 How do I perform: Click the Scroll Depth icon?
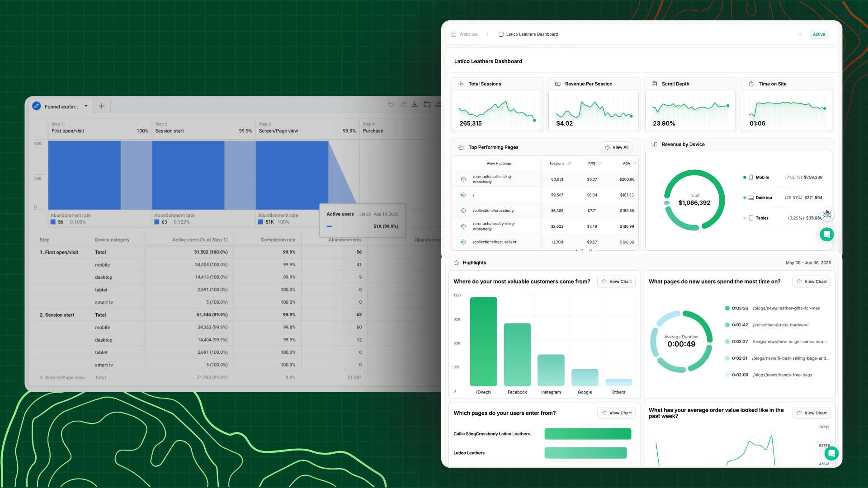[x=655, y=84]
